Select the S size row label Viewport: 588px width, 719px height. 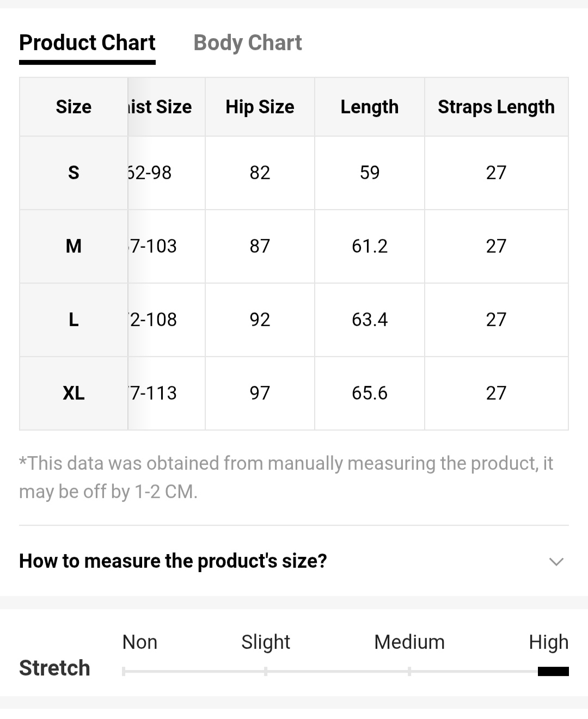[73, 173]
